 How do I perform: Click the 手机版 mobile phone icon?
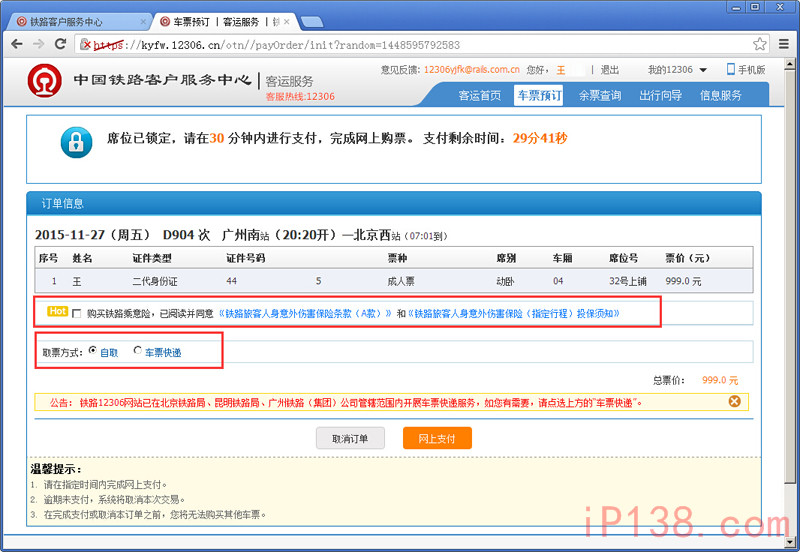pyautogui.click(x=731, y=69)
